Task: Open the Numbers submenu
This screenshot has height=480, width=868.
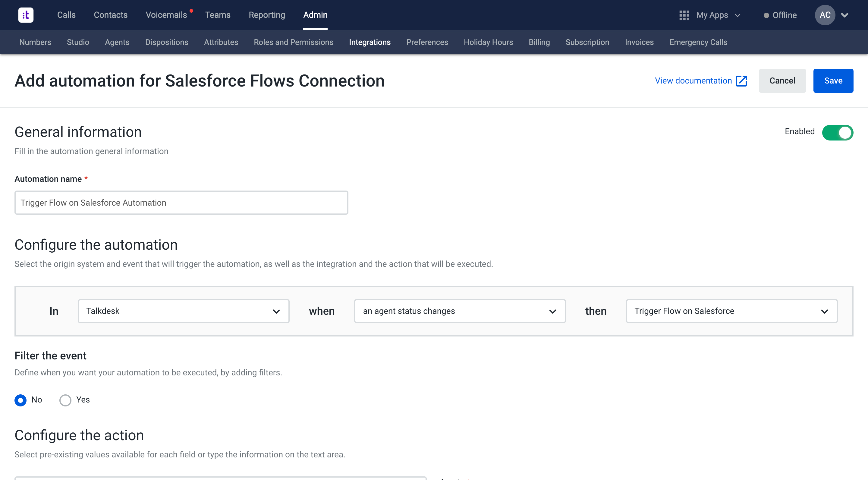Action: coord(35,42)
